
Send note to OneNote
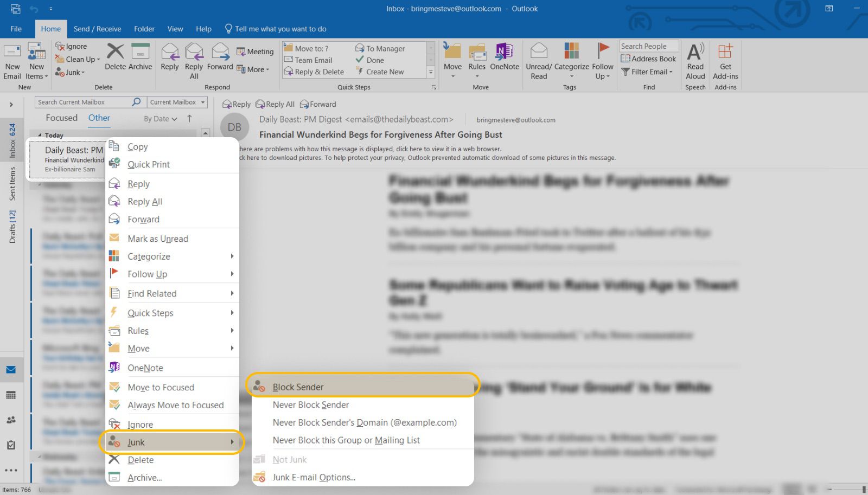(x=505, y=60)
